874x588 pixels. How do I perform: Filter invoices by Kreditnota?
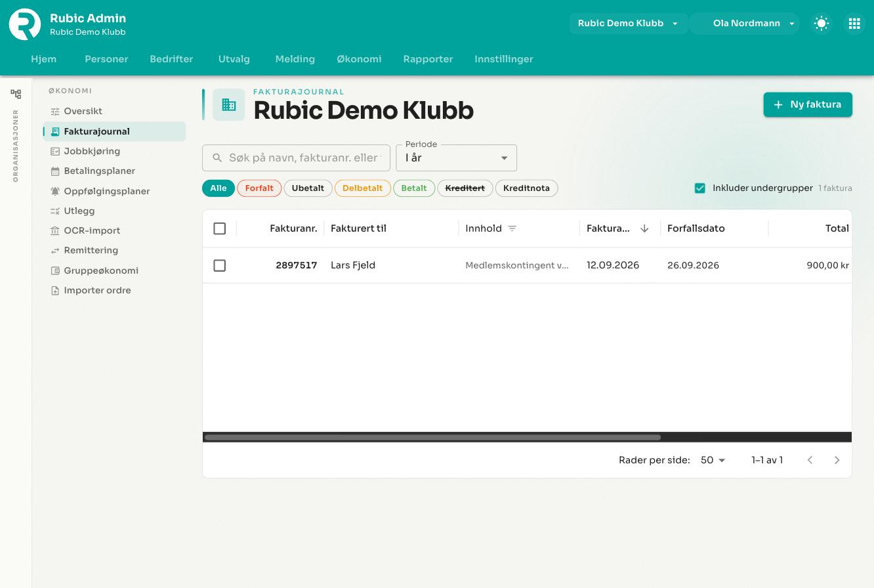click(x=526, y=188)
